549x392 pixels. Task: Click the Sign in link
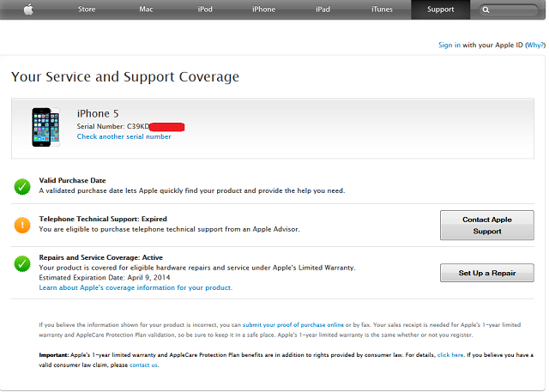(449, 45)
